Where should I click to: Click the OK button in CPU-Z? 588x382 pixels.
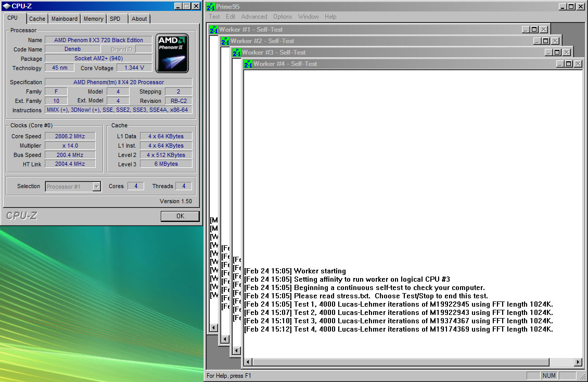[180, 216]
